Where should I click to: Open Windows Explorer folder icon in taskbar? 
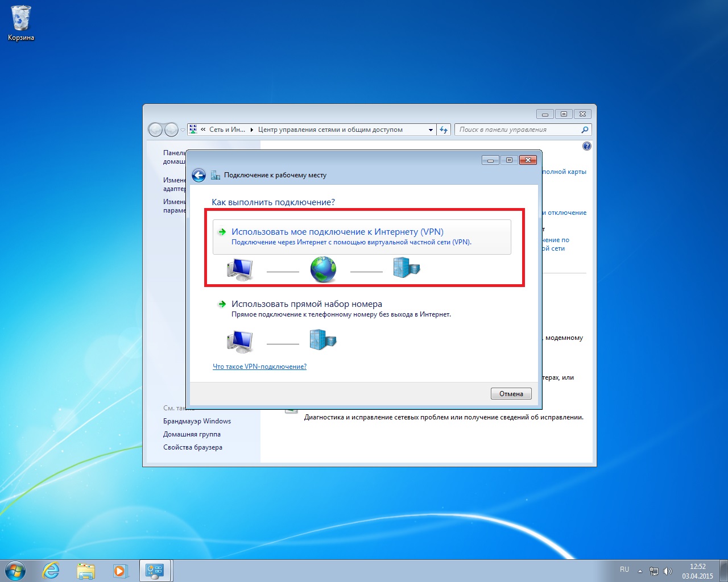(86, 571)
